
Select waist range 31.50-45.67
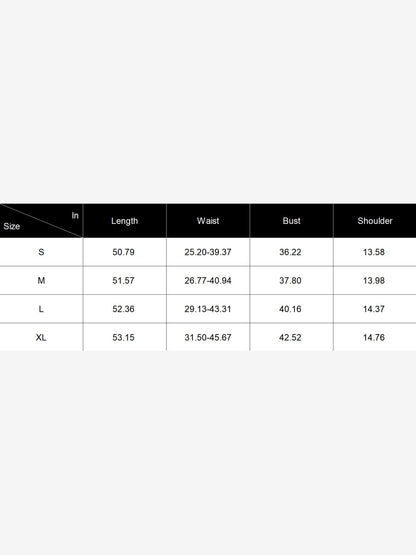pyautogui.click(x=208, y=337)
